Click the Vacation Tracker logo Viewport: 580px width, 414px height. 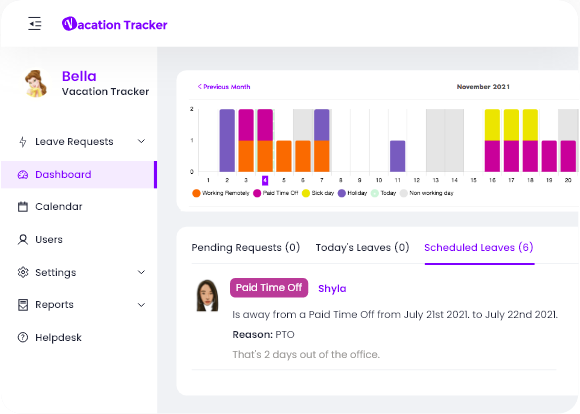[x=114, y=24]
